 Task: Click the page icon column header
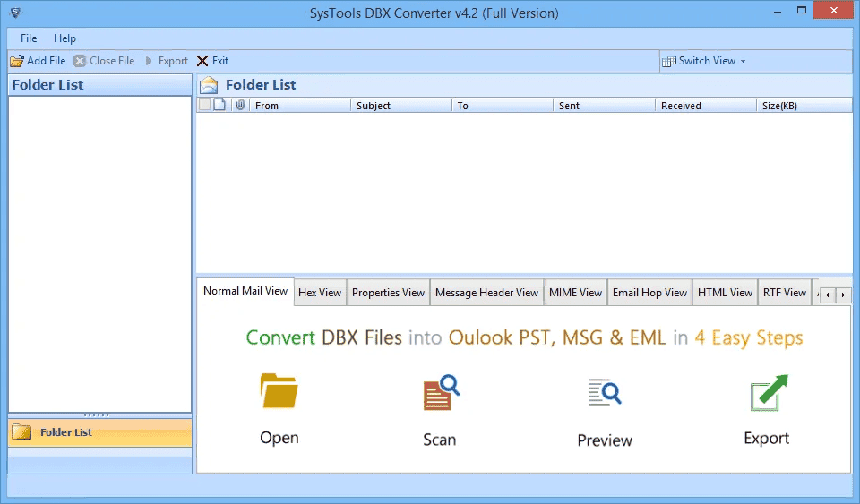219,105
